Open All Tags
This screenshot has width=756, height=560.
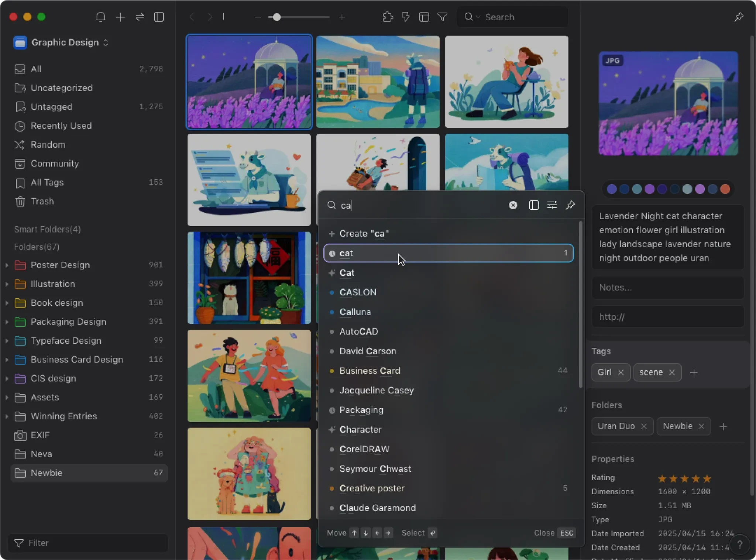[x=89, y=182]
